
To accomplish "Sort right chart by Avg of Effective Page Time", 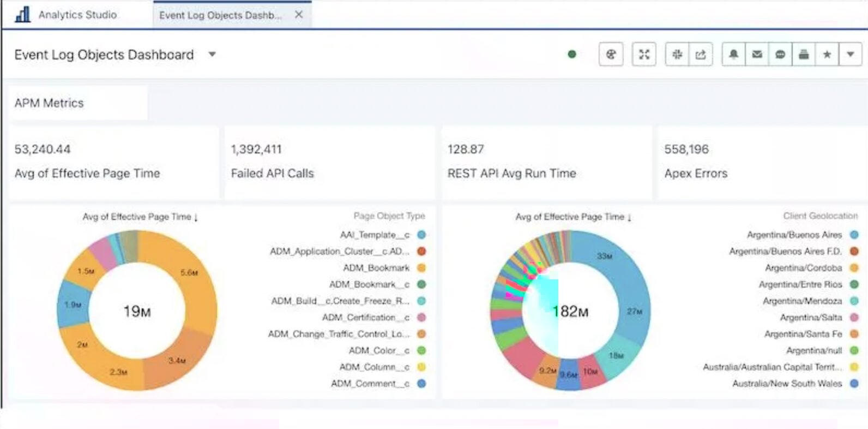I will pyautogui.click(x=573, y=217).
